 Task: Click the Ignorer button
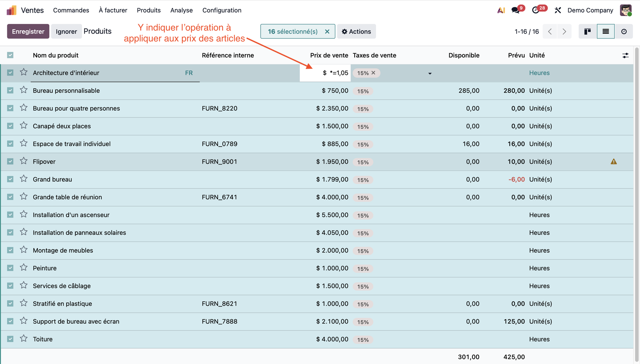tap(66, 31)
